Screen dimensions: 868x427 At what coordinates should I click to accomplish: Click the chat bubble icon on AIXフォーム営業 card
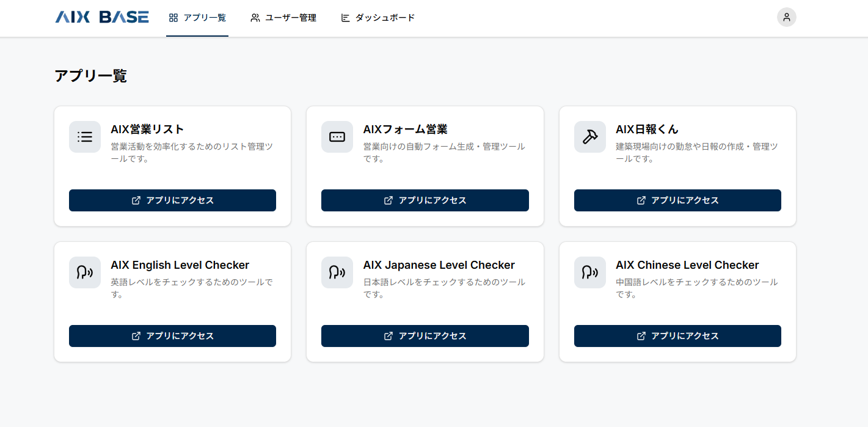click(337, 137)
